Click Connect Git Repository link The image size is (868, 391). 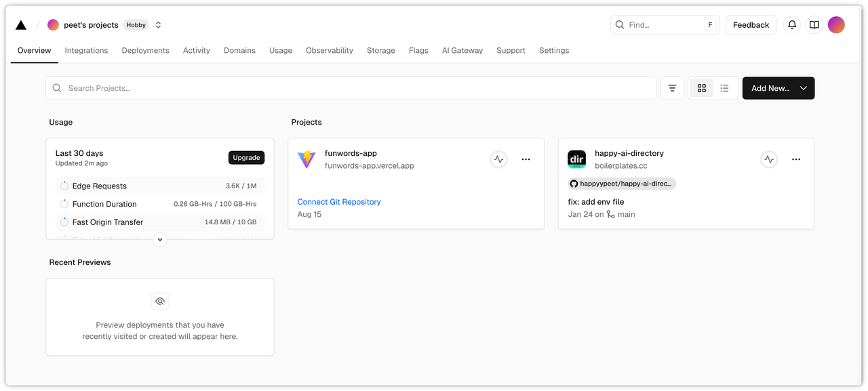click(x=339, y=202)
